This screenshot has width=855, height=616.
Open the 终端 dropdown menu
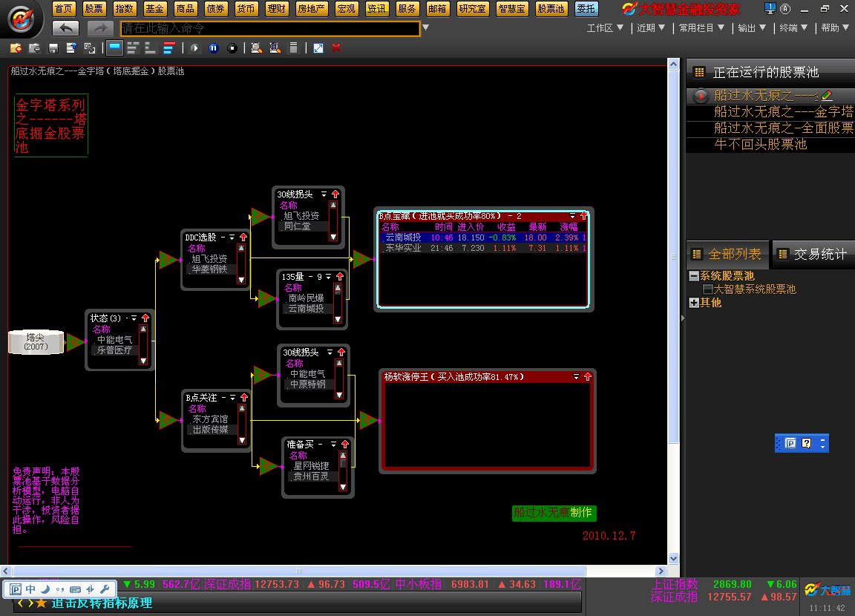793,27
